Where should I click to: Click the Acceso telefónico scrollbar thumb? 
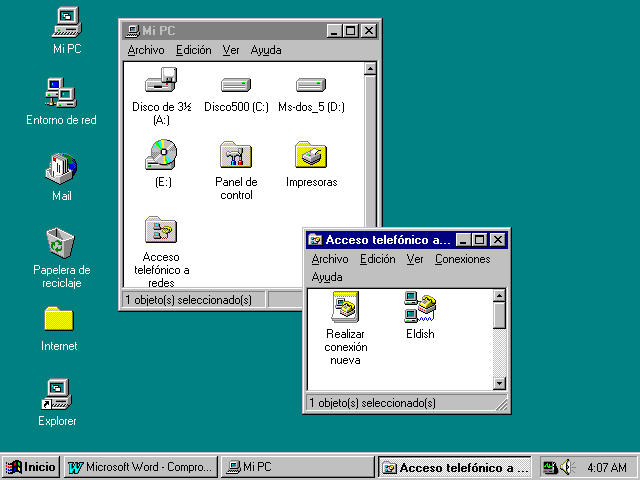click(499, 315)
